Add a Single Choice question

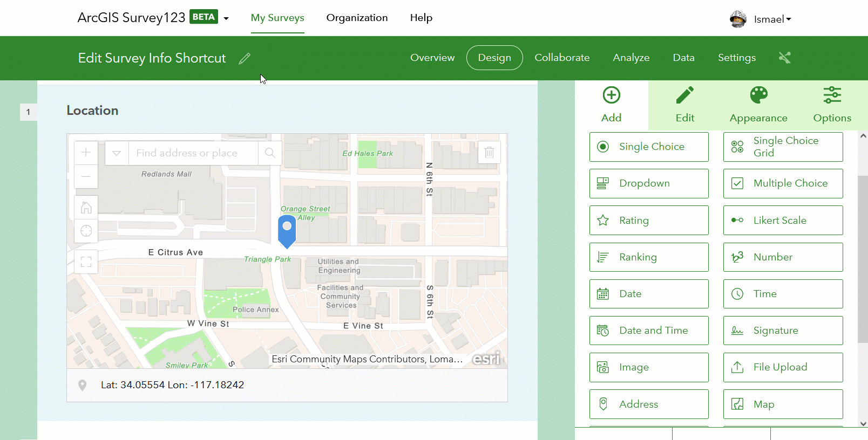coord(649,147)
